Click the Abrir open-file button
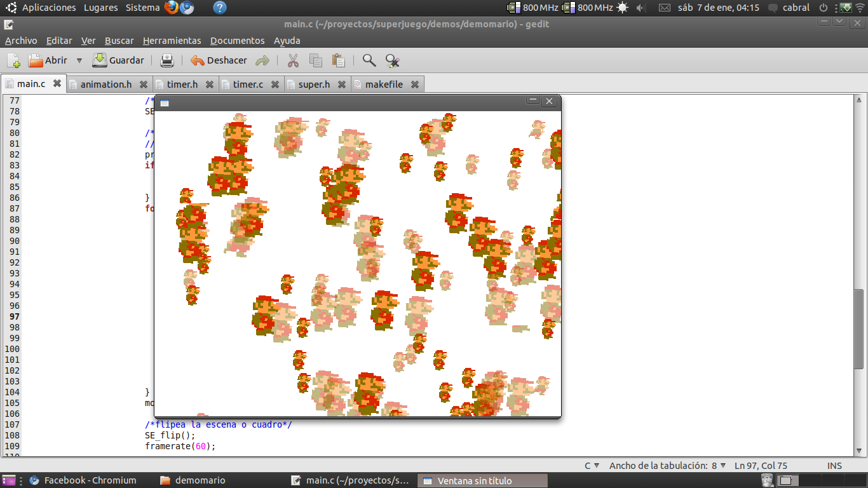 48,60
